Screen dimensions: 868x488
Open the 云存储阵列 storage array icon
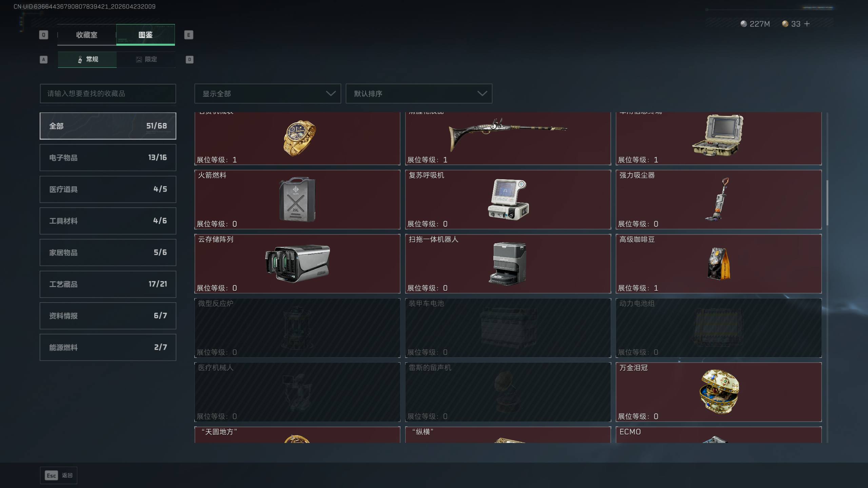coord(297,263)
